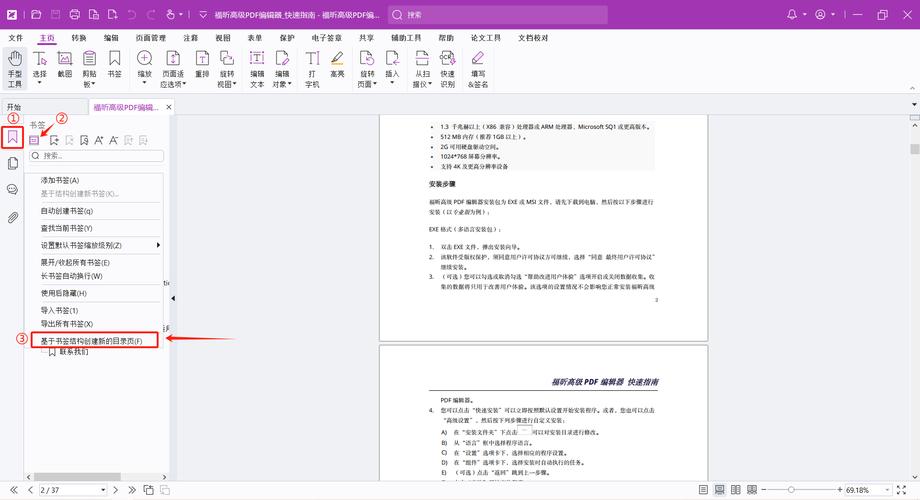Open the 剪贴板 clipboard tool
Screen dimensions: 920x500
pos(89,68)
